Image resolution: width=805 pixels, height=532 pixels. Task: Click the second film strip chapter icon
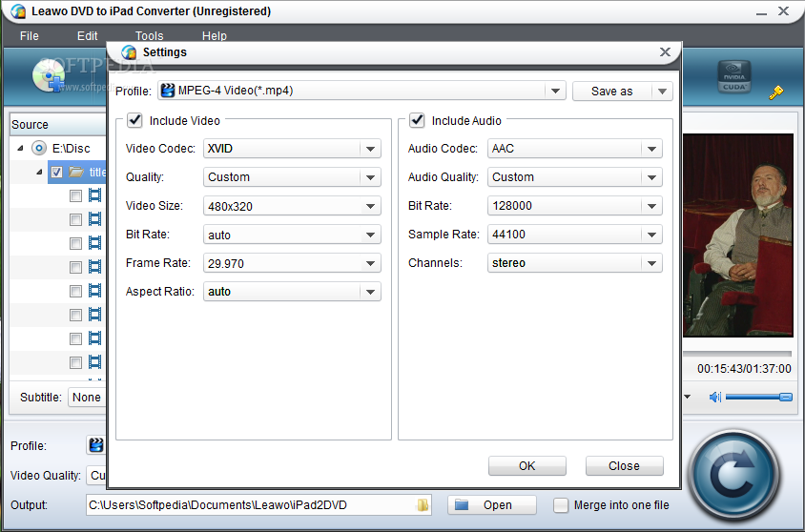[95, 219]
